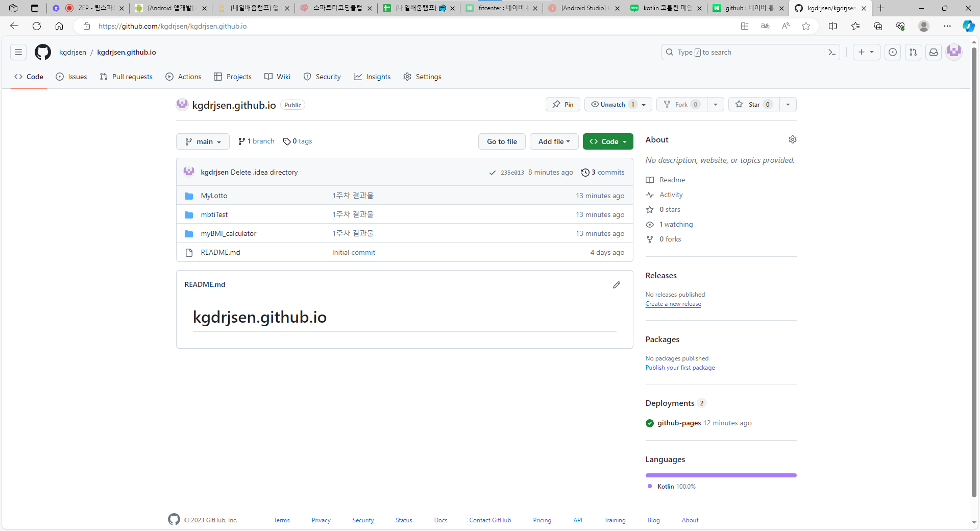The image size is (980, 531).
Task: Edit README.md with the pencil icon
Action: [617, 284]
